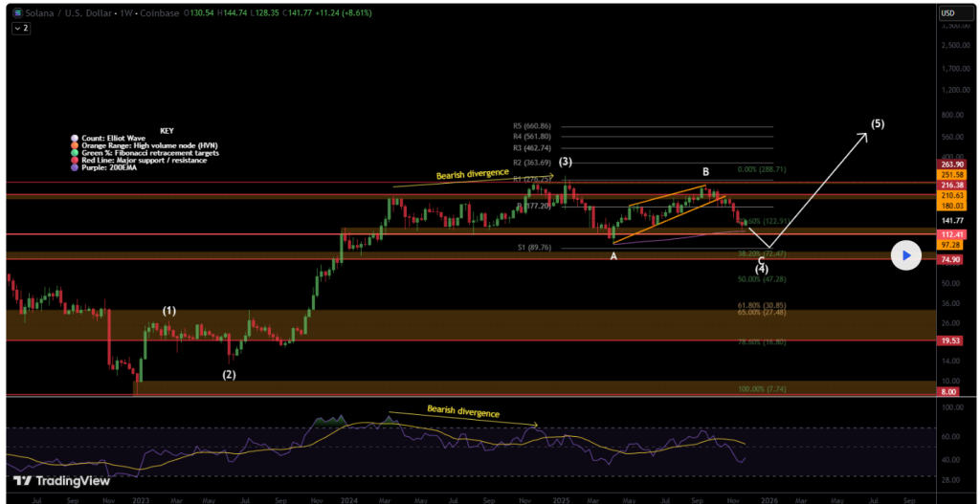980x504 pixels.
Task: Select the wave B label on chart
Action: [706, 172]
